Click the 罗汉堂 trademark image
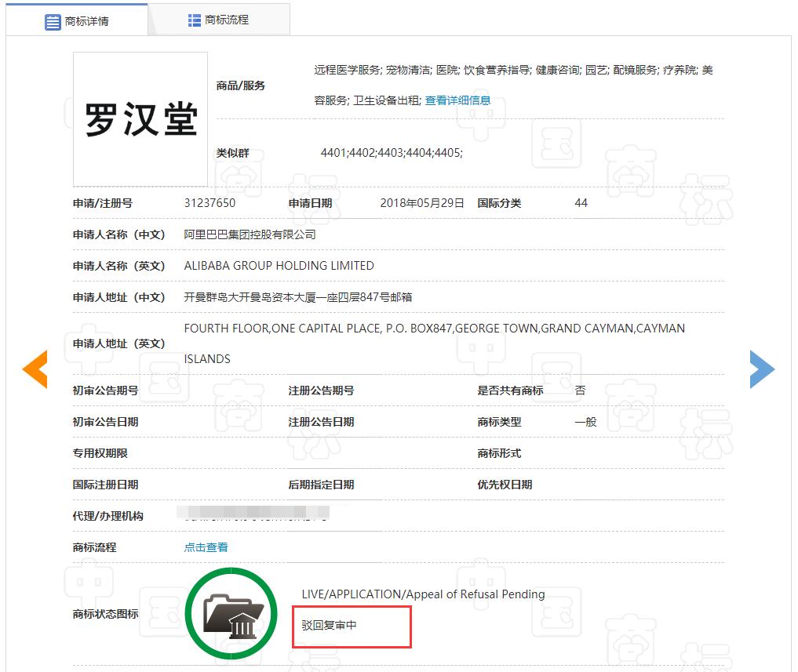The image size is (798, 672). [140, 119]
